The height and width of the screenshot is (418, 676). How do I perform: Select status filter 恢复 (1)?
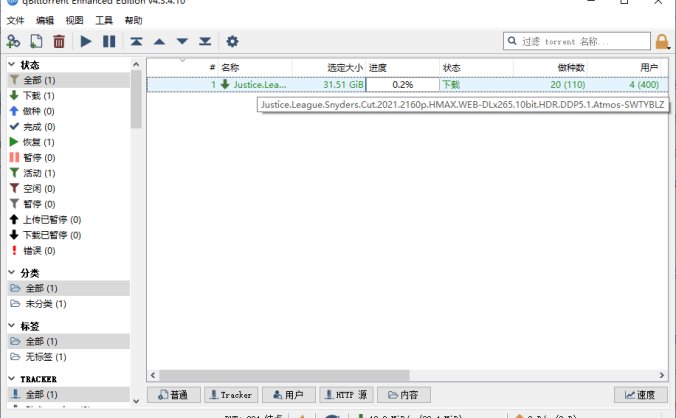point(69,142)
